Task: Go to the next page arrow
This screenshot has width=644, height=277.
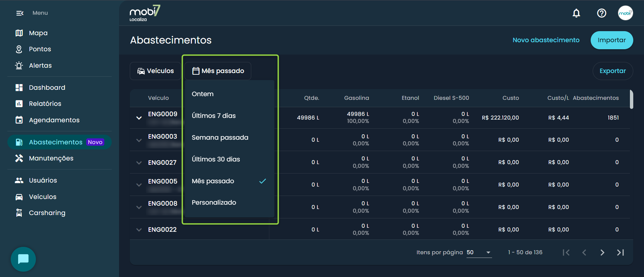Action: (602, 252)
